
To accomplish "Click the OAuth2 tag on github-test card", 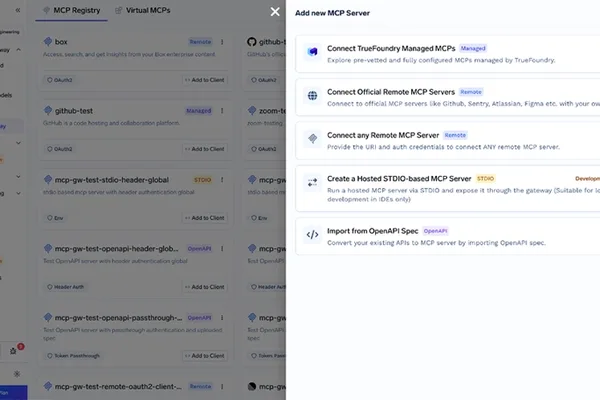I will (60, 149).
